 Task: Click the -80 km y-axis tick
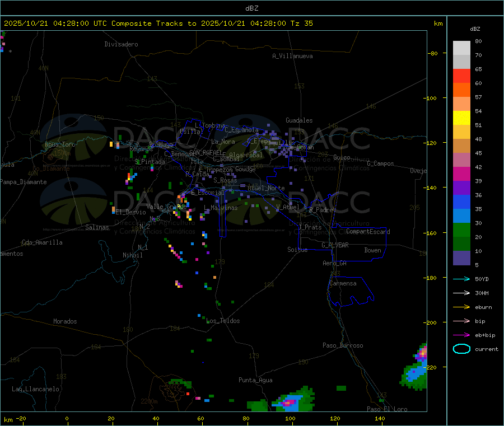(x=434, y=53)
